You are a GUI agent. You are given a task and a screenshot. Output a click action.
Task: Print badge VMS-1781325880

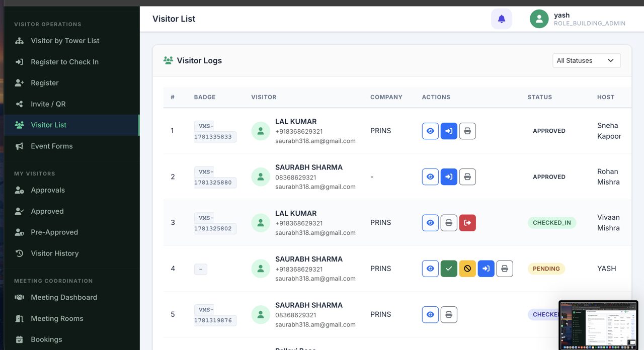tap(467, 177)
